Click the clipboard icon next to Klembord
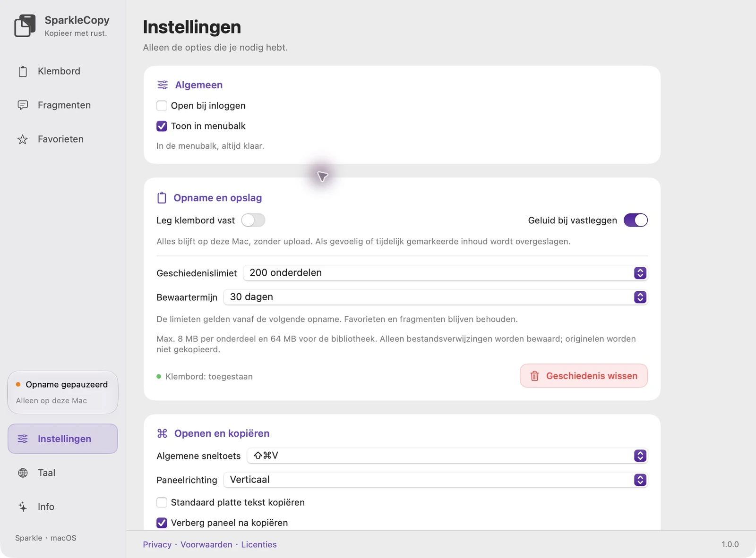The height and width of the screenshot is (558, 756). click(x=23, y=71)
